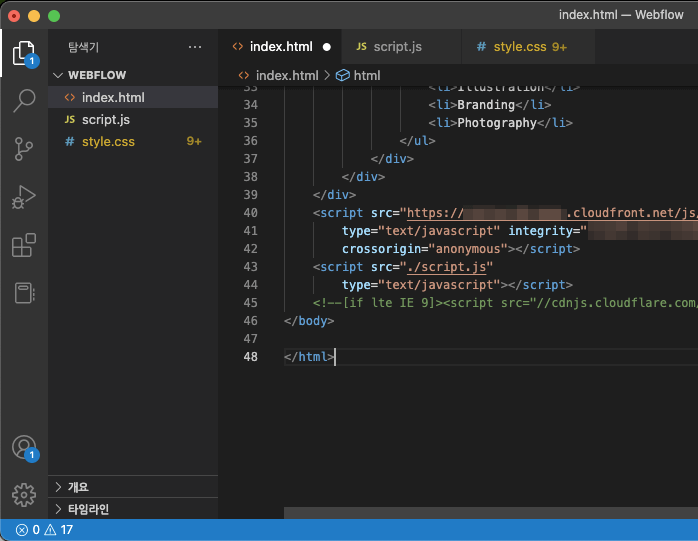
Task: Click index.html in the breadcrumb path
Action: click(x=287, y=75)
